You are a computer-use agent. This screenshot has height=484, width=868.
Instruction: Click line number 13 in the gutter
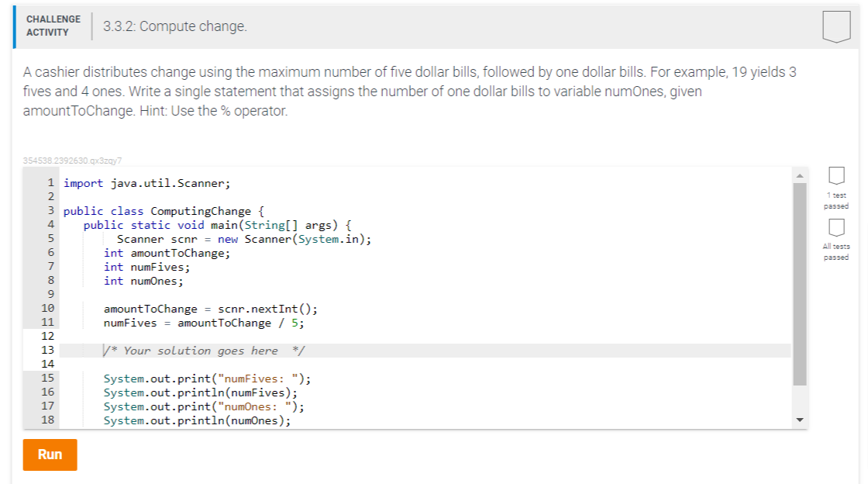[x=47, y=350]
